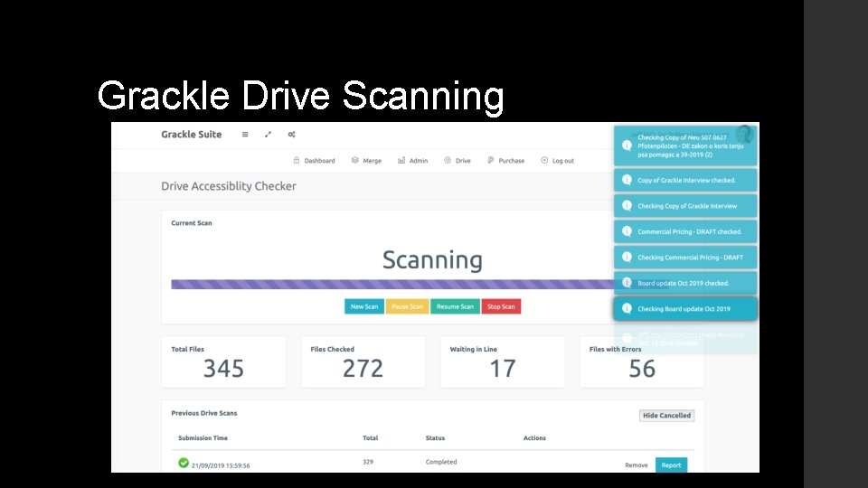Click 'Checking Copy of Neu 507 0627' notification
Viewport: 868px width, 488px height.
point(685,146)
